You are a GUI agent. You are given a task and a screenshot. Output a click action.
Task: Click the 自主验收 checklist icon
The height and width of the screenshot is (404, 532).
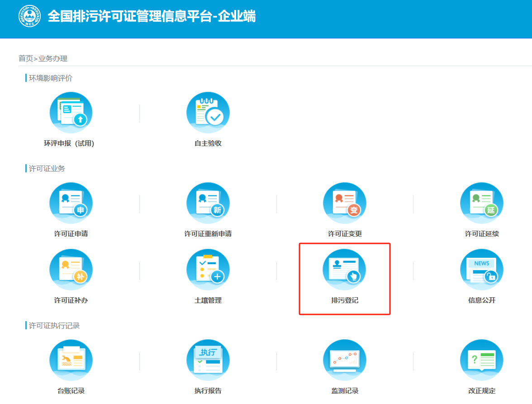(208, 113)
